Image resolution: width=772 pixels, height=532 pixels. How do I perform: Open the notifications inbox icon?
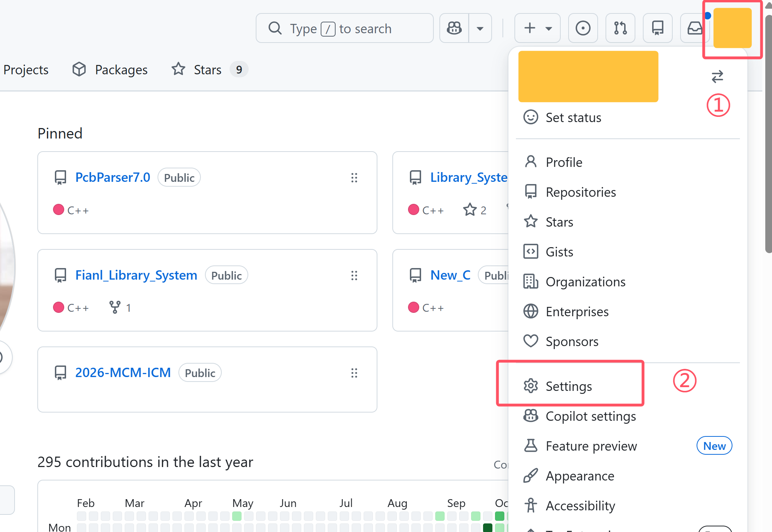coord(694,28)
